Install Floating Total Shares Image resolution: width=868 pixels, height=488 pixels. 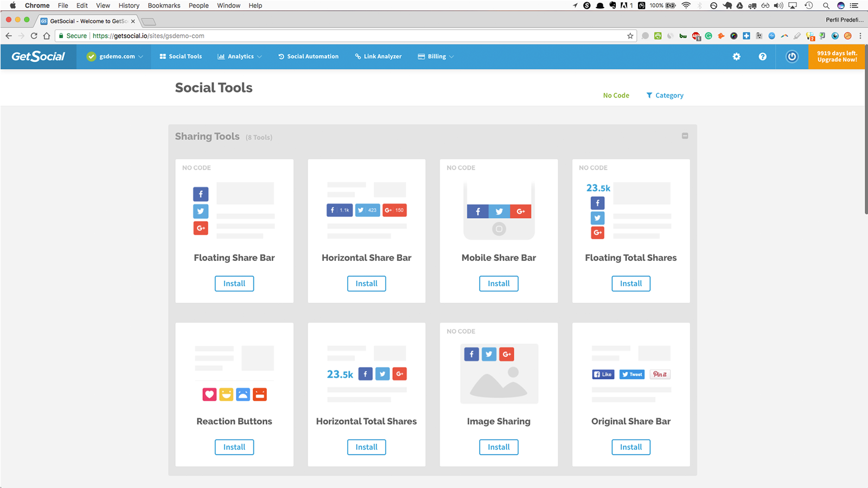click(x=631, y=284)
